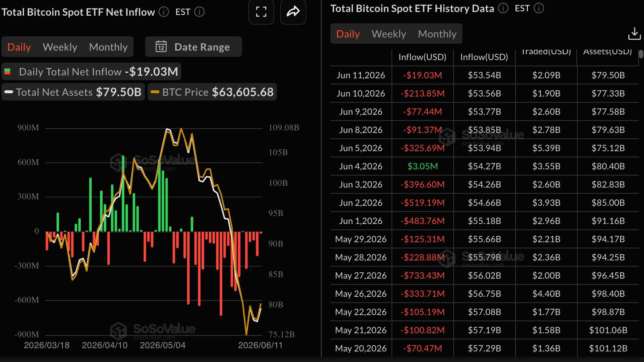Image resolution: width=644 pixels, height=362 pixels.
Task: Click the -$733.43M inflow value
Action: (x=423, y=276)
